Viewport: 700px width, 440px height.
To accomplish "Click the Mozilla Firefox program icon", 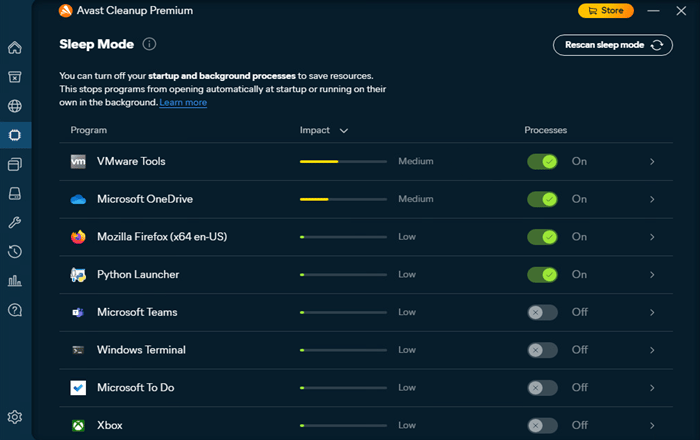I will coord(78,237).
